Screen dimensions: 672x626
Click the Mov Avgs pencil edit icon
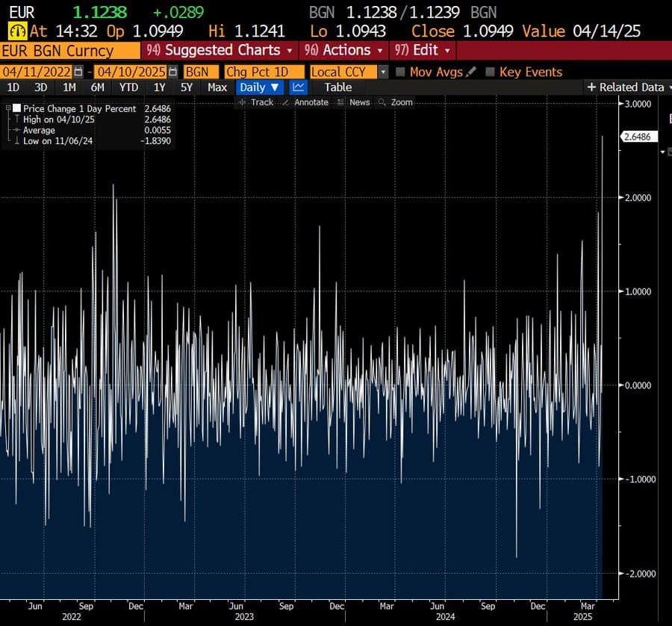pyautogui.click(x=470, y=72)
